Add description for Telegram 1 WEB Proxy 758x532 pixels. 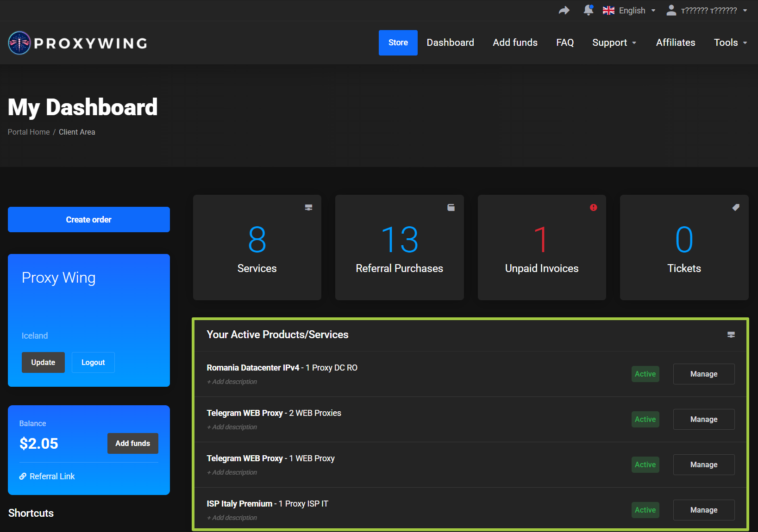coord(232,472)
